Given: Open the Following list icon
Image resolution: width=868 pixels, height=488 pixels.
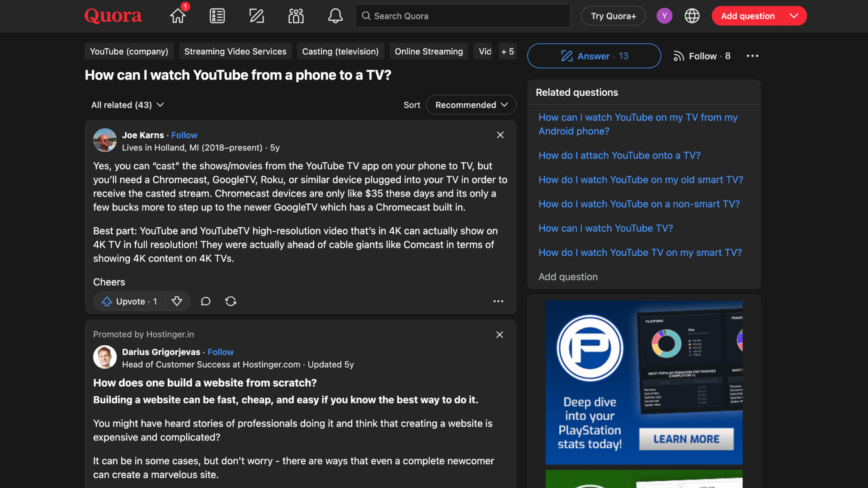Looking at the screenshot, I should click(x=217, y=16).
